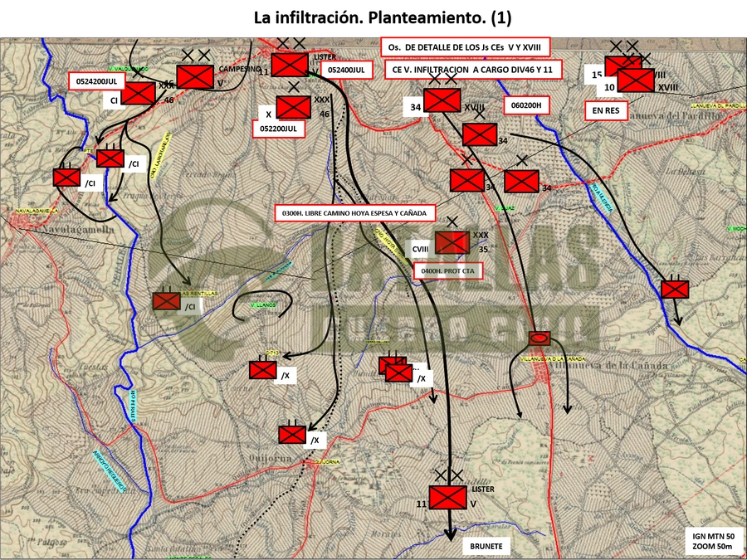Select the 'LAS RENTILLAS' yellow label
Screen dimensions: 747x560
point(198,294)
